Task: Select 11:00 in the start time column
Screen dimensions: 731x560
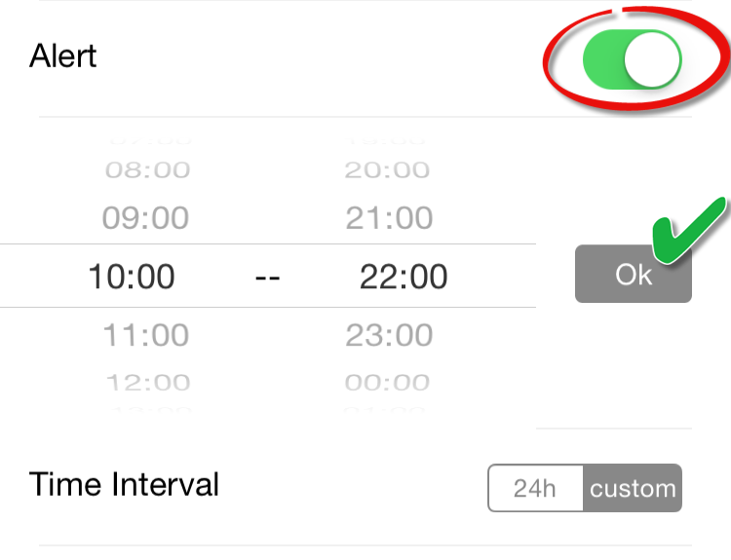Action: point(146,336)
